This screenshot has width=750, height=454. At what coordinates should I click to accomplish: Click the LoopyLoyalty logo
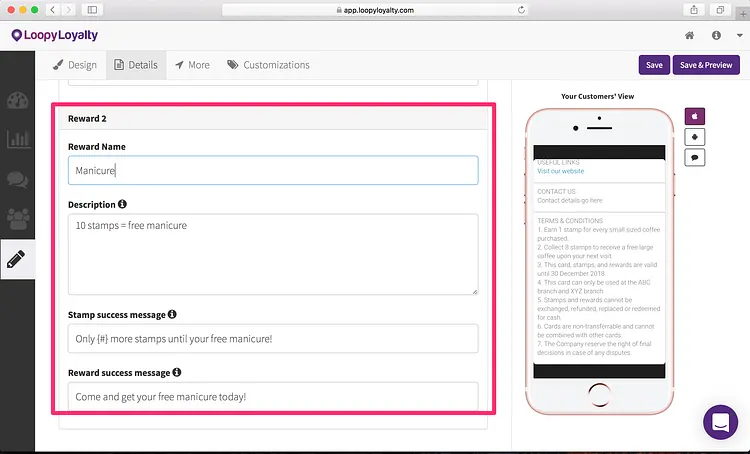point(55,35)
